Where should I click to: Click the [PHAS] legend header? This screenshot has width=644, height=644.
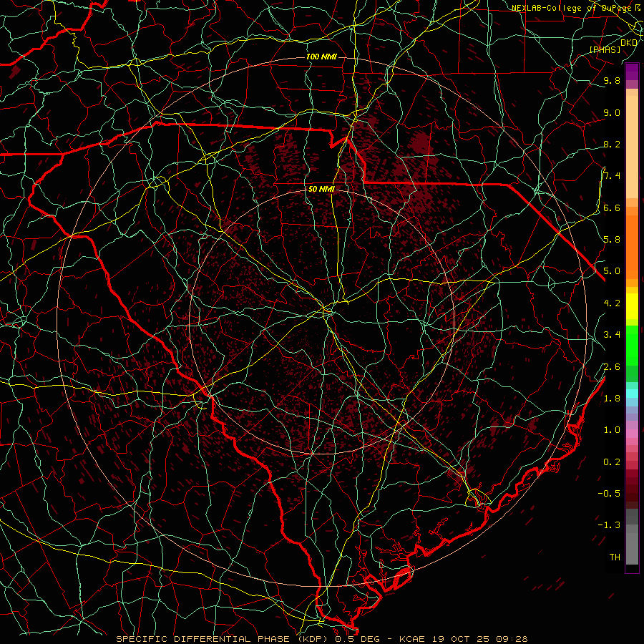coord(605,49)
